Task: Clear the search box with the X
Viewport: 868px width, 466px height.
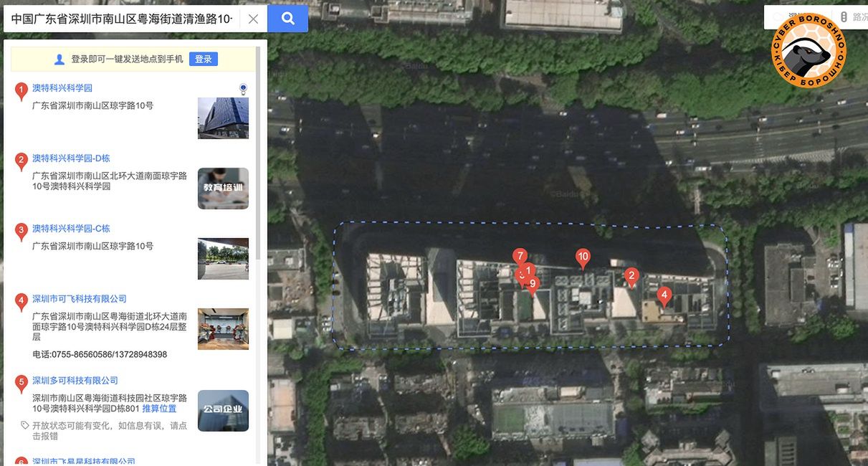Action: point(253,19)
